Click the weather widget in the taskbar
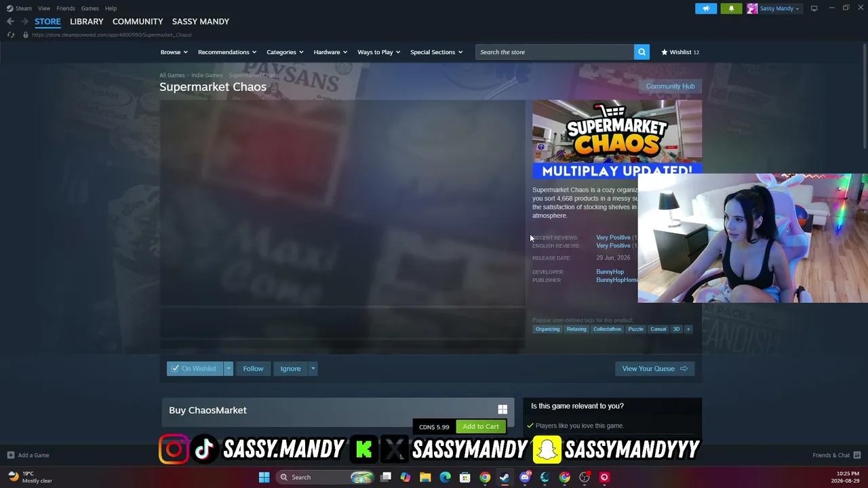Viewport: 868px width, 488px height. [x=30, y=477]
